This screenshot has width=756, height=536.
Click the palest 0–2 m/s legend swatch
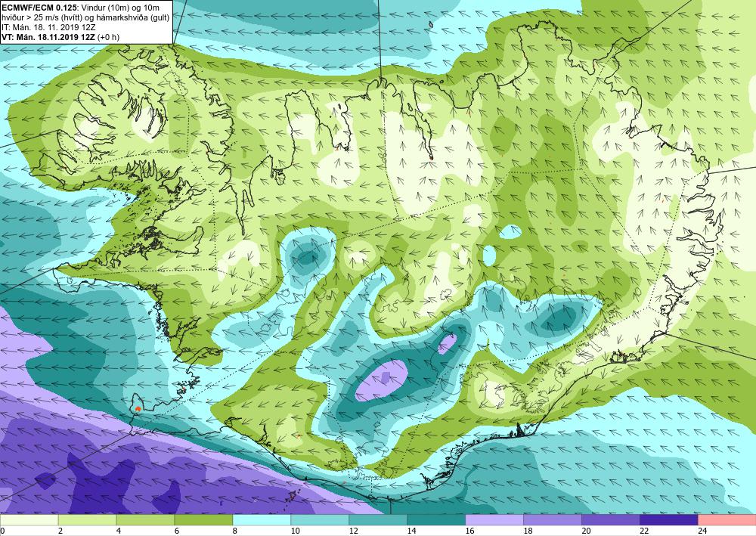29,520
